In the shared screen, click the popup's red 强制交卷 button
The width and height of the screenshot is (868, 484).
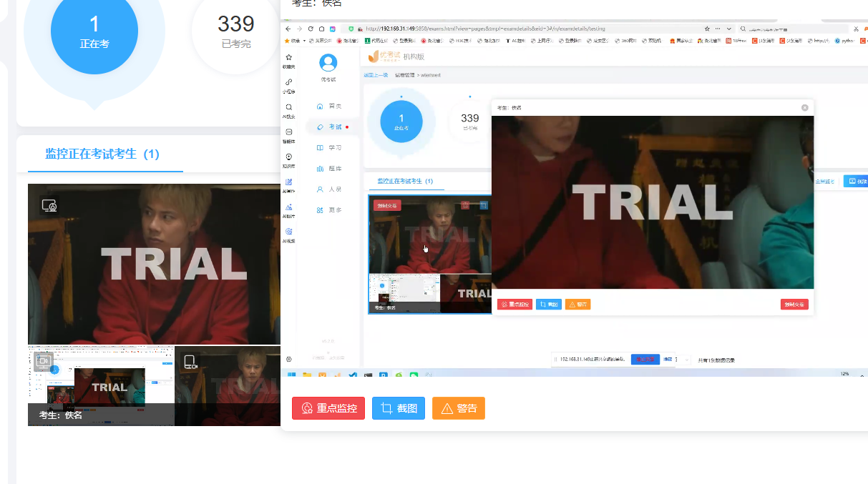(794, 305)
